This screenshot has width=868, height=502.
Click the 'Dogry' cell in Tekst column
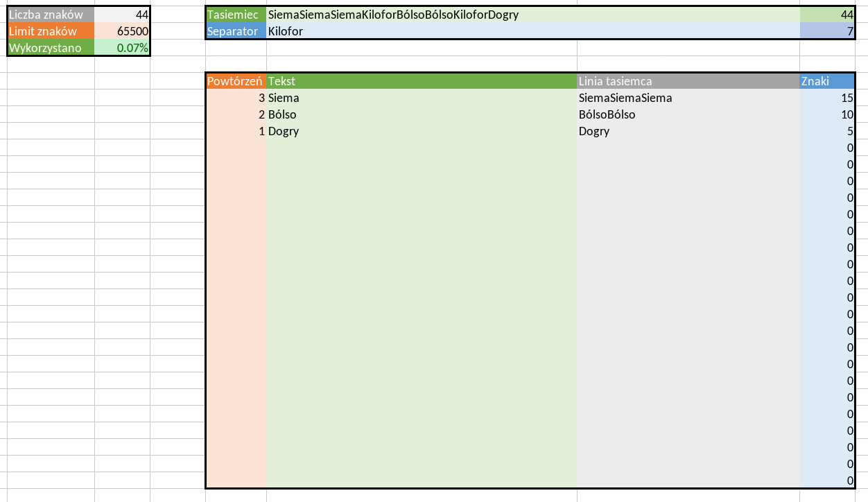click(421, 131)
